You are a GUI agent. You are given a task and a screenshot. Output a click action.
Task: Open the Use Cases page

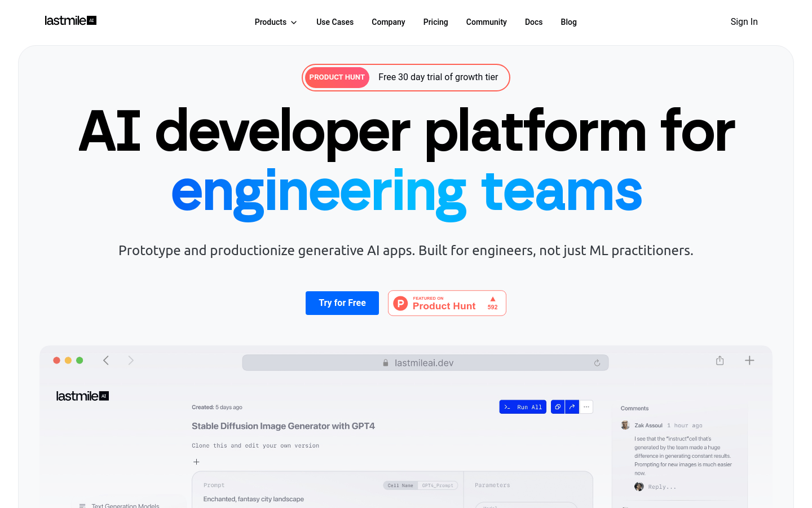coord(335,22)
